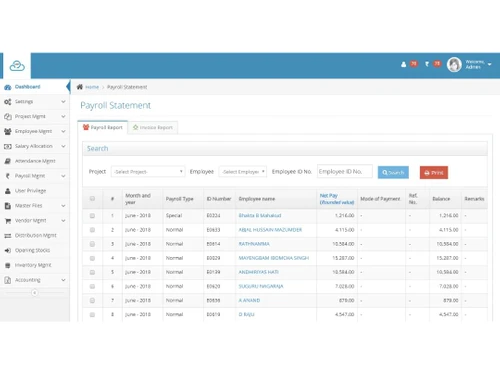Open Inventory Mgmt in sidebar

click(35, 265)
